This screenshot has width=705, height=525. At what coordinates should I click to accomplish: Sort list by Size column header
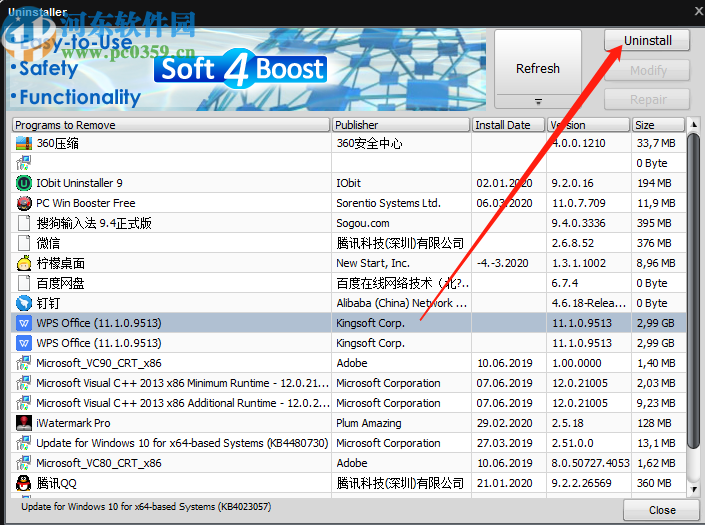[658, 125]
